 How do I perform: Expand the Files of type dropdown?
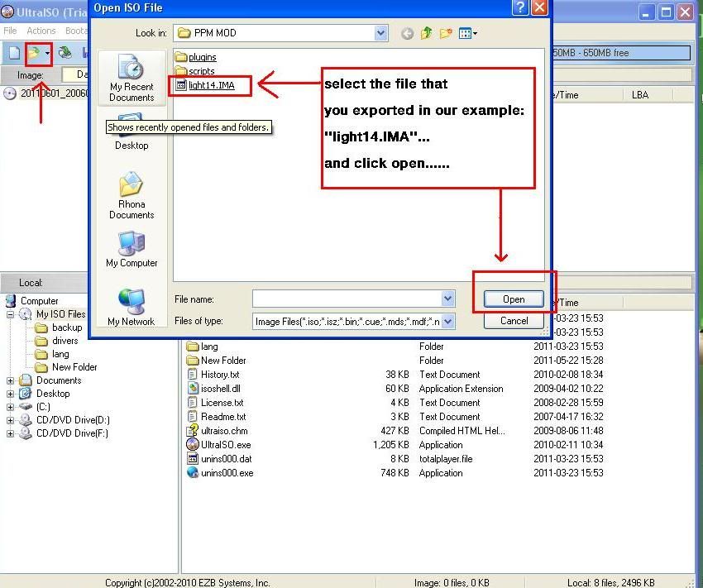tap(448, 321)
